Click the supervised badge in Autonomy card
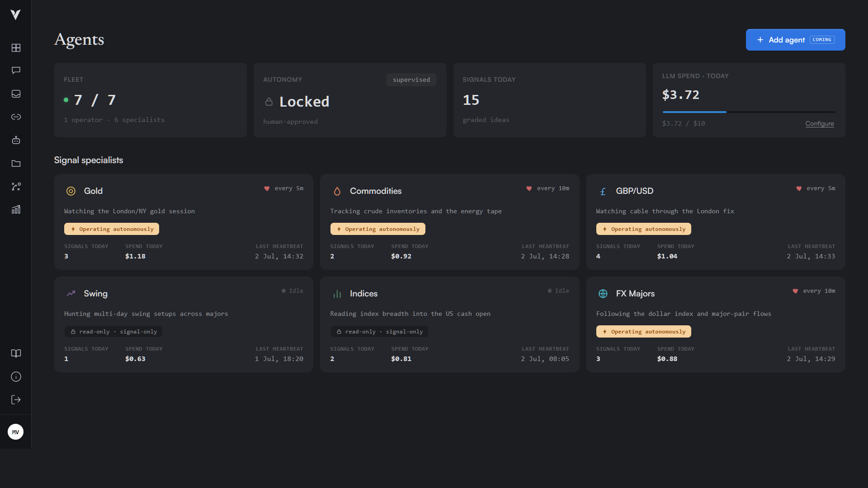This screenshot has width=868, height=488. (x=411, y=80)
